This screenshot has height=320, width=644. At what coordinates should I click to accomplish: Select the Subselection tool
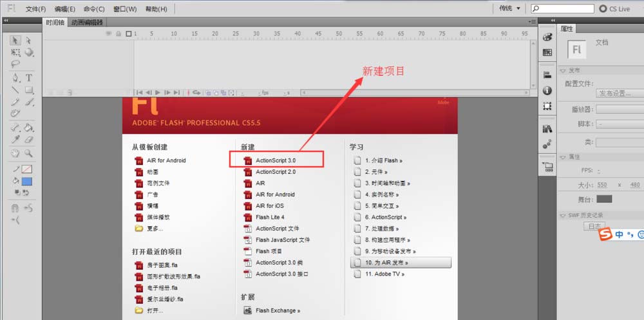28,41
